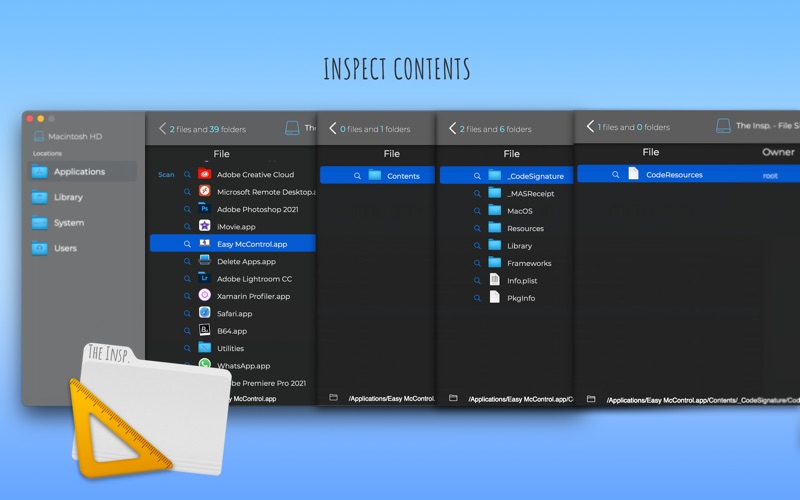Click the WhatsApp.app file name
The image size is (800, 500).
(243, 365)
